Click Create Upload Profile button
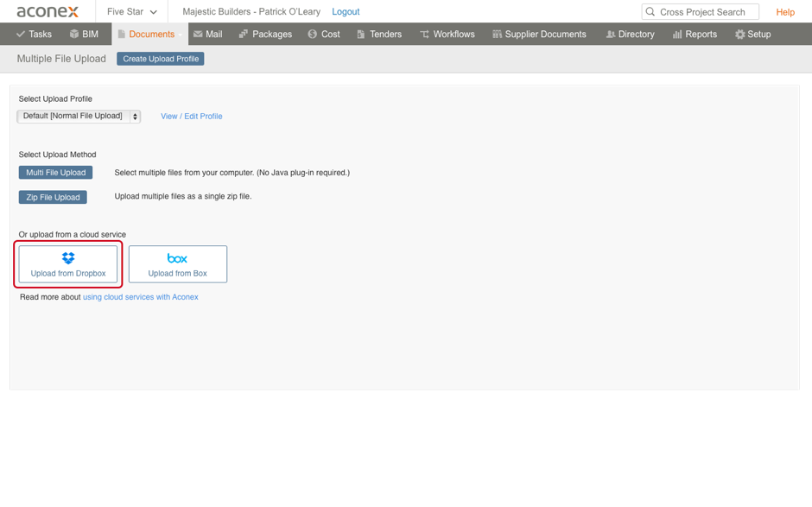This screenshot has width=812, height=507. pyautogui.click(x=161, y=59)
